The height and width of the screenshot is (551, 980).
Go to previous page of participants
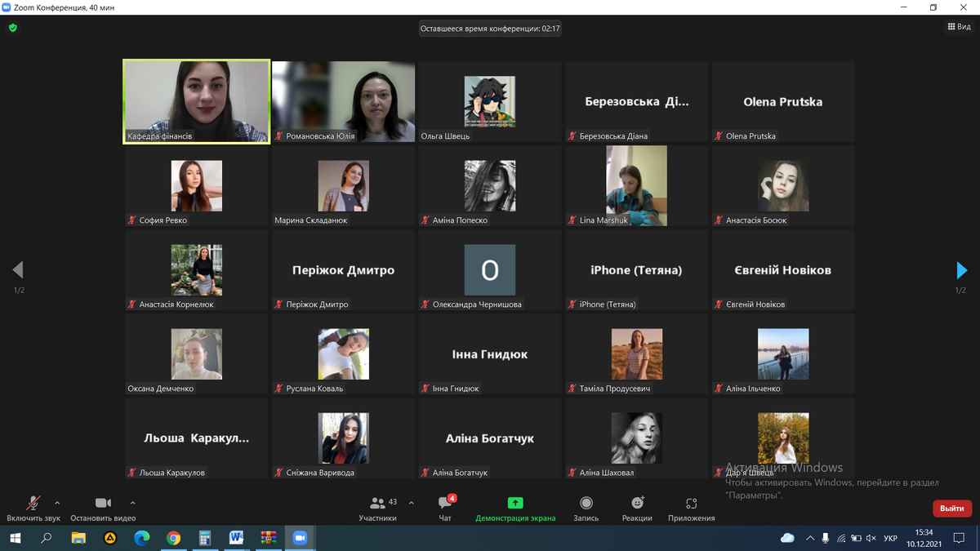click(x=18, y=270)
